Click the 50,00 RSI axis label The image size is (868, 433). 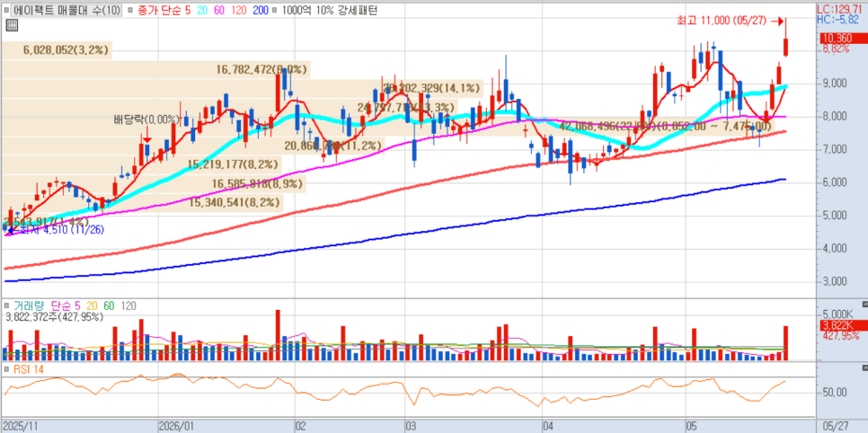pos(834,393)
